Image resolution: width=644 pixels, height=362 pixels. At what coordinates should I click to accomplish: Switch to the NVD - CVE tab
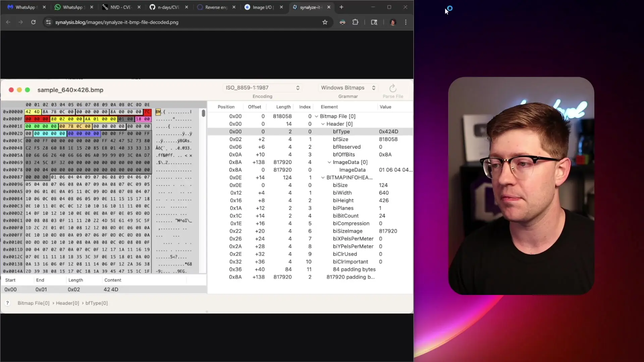click(x=121, y=7)
